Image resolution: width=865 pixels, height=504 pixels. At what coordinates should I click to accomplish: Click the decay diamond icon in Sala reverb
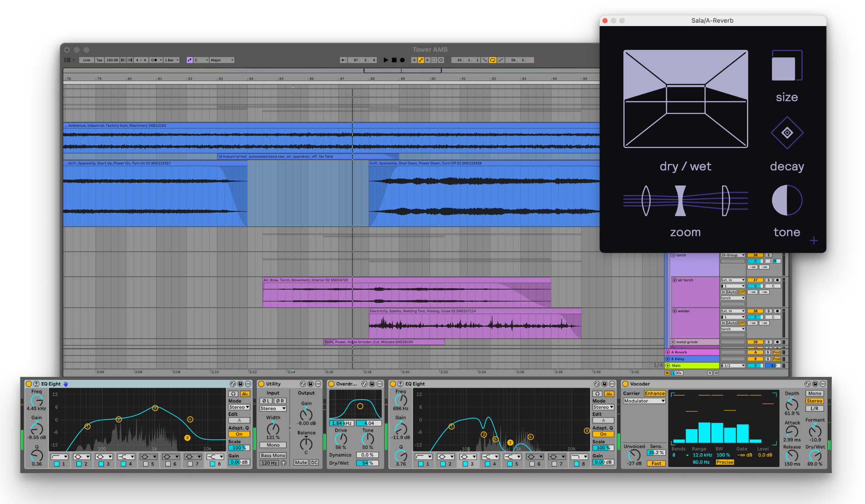pyautogui.click(x=787, y=132)
